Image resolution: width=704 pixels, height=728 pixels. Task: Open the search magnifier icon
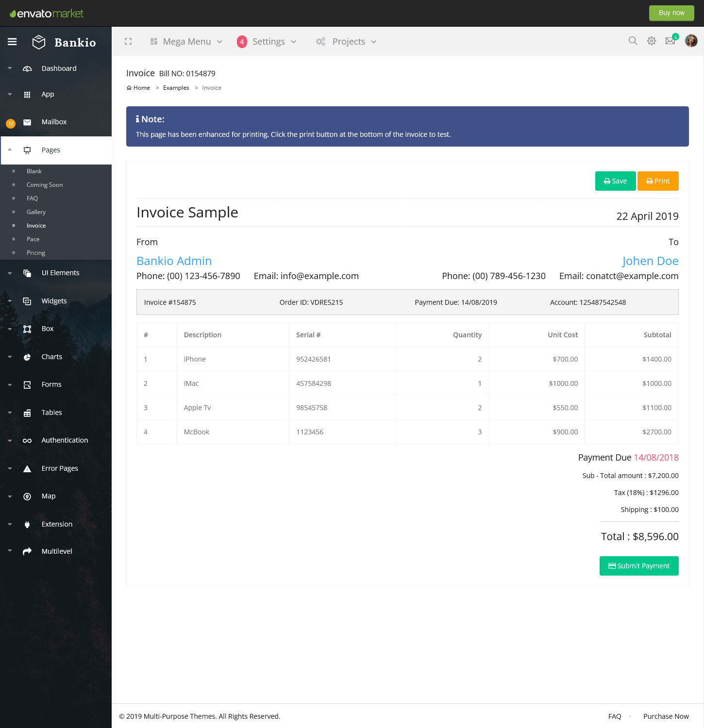(633, 41)
